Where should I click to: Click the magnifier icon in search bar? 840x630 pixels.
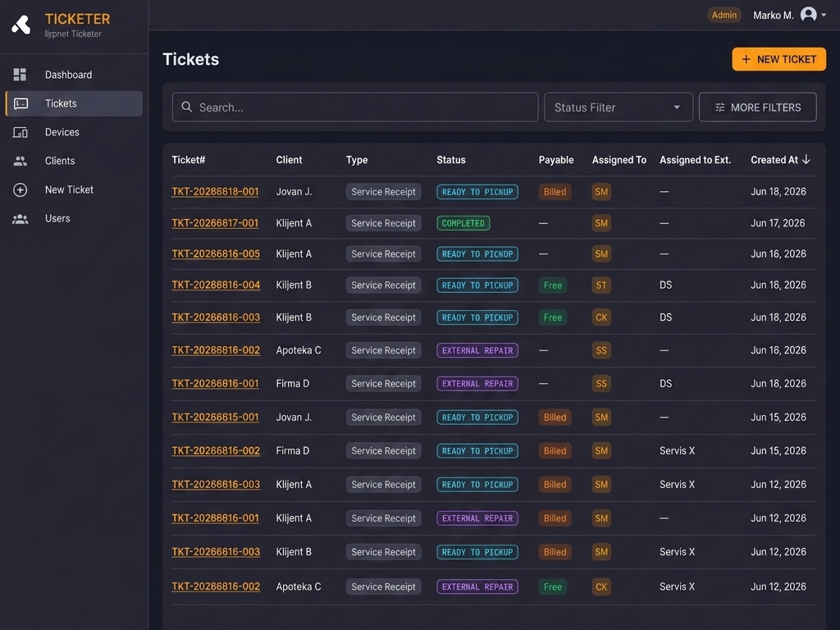tap(186, 107)
